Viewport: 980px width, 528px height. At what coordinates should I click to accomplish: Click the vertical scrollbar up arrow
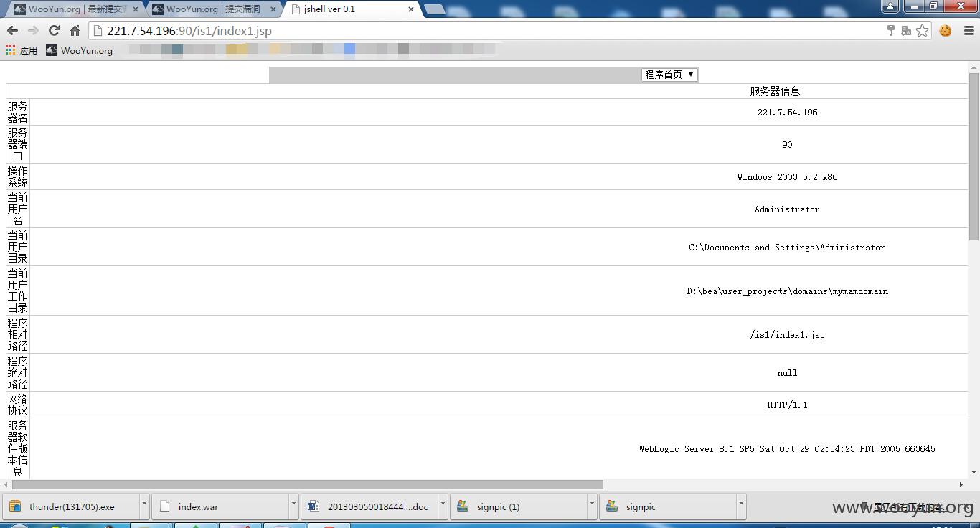tap(974, 67)
